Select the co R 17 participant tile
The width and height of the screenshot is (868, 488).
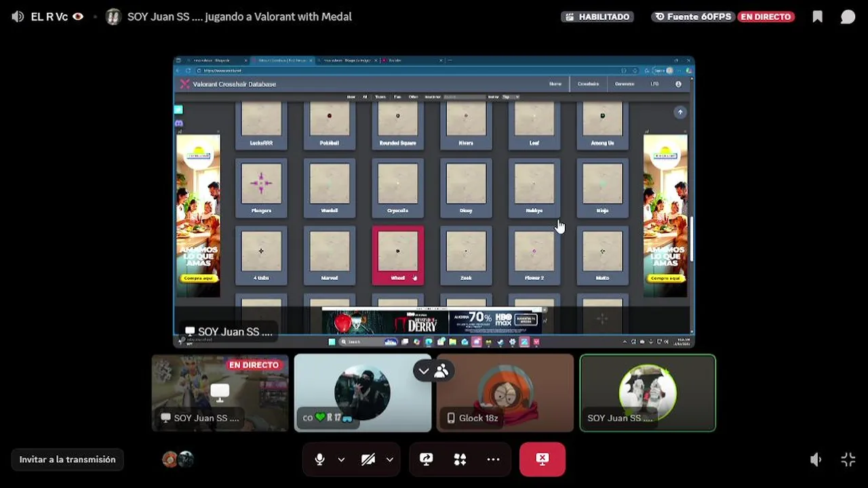pos(363,393)
